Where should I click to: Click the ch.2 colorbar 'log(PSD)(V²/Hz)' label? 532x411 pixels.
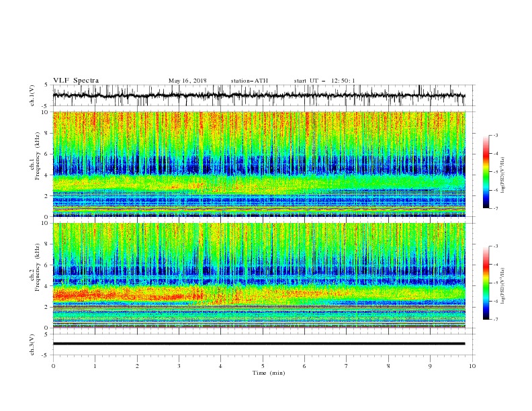pyautogui.click(x=503, y=286)
